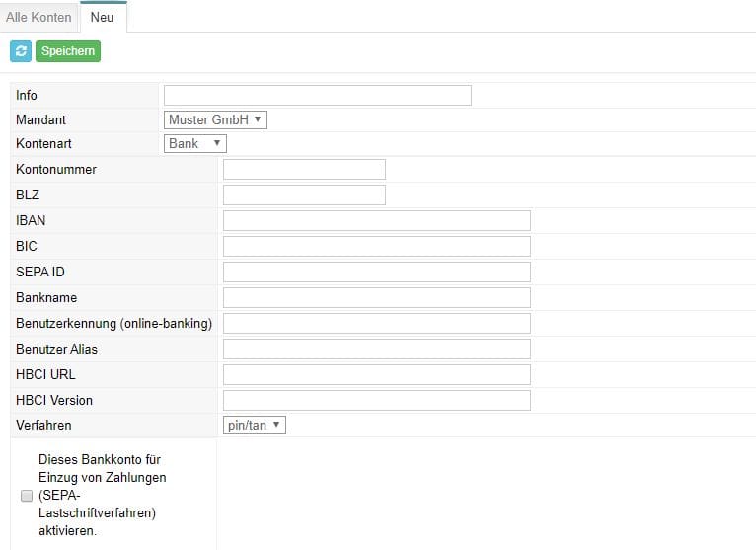Switch to the Alle Konten tab
This screenshot has width=756, height=550.
(x=38, y=18)
